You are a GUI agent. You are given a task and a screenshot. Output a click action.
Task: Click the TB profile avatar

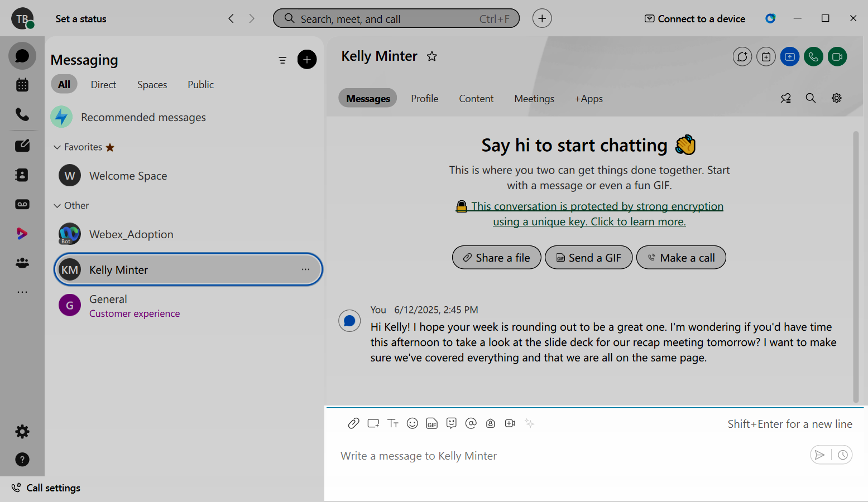tap(22, 18)
